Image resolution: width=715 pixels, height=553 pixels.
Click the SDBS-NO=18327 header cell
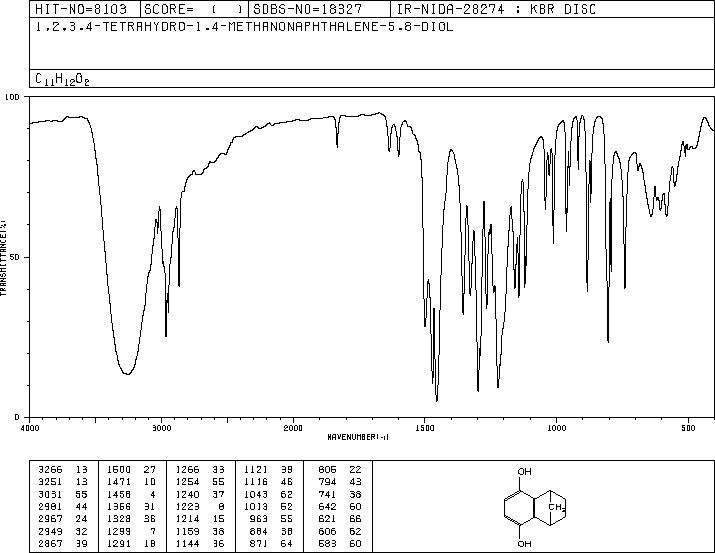[320, 9]
